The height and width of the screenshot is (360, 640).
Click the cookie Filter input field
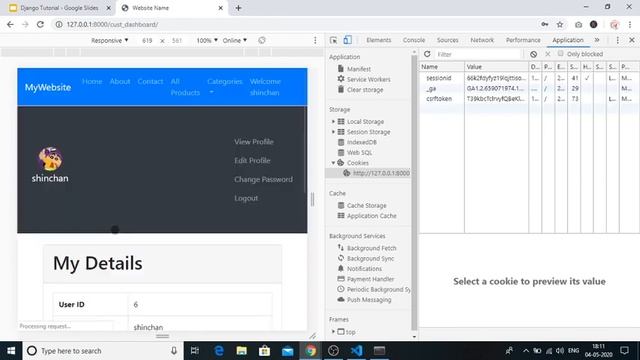pyautogui.click(x=479, y=54)
